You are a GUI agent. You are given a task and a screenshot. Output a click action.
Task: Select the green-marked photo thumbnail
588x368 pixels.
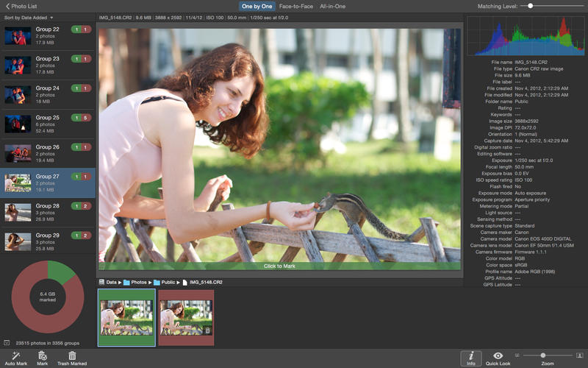(127, 317)
